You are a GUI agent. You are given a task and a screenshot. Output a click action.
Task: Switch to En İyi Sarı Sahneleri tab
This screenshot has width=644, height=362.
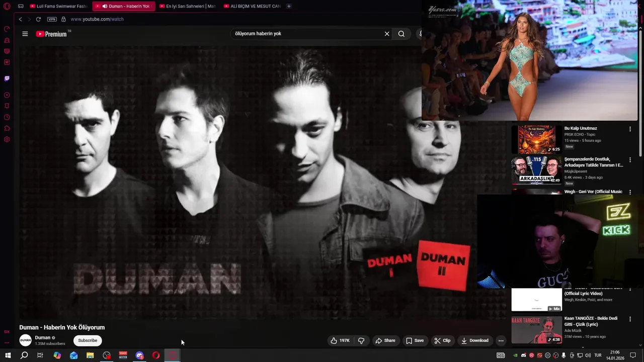(187, 6)
